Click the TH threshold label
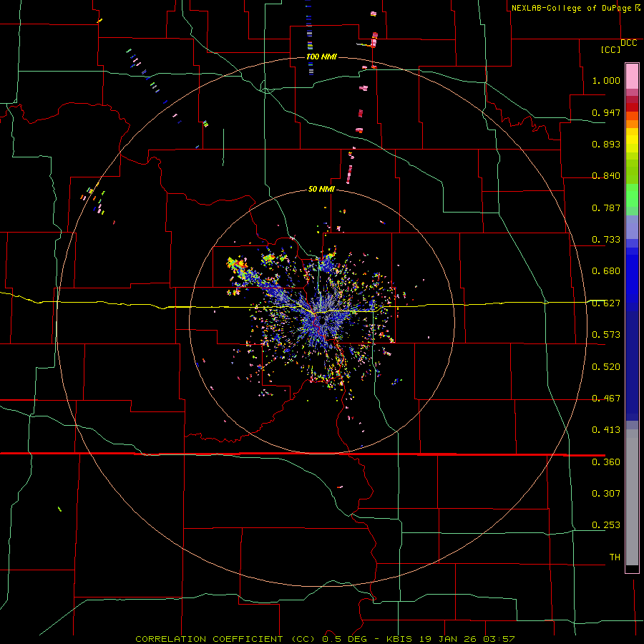The height and width of the screenshot is (644, 644). point(615,557)
